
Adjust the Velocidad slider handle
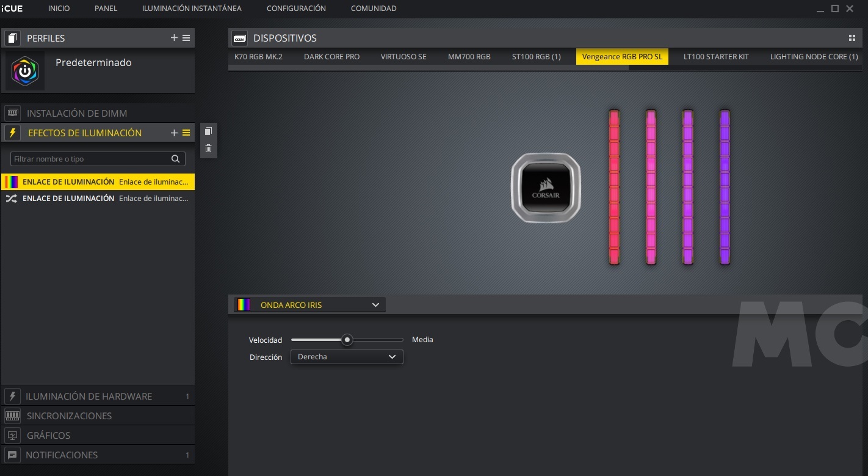(x=347, y=340)
